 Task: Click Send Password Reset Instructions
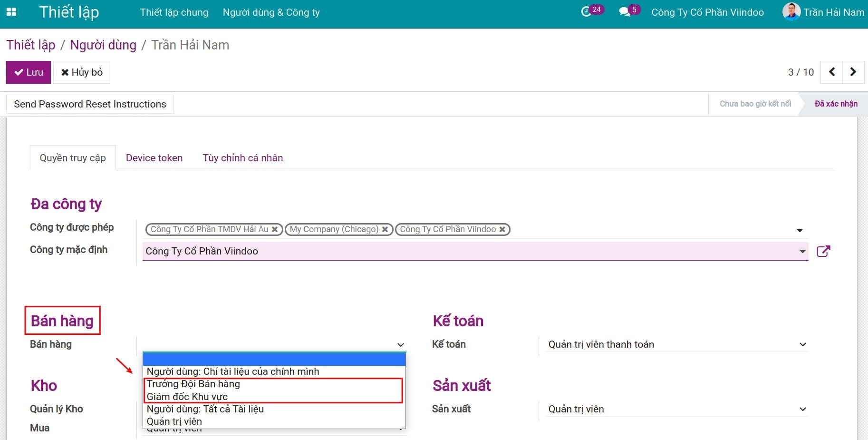[x=90, y=104]
